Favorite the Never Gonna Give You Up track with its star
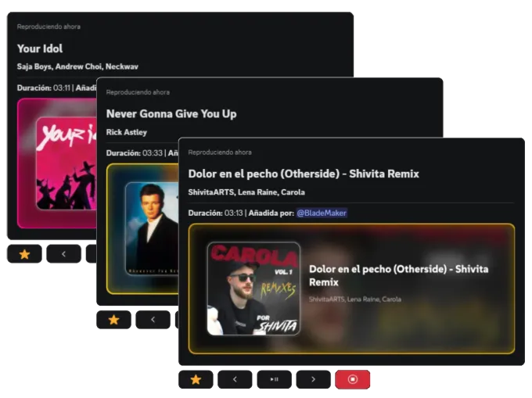This screenshot has height=398, width=532. point(113,319)
